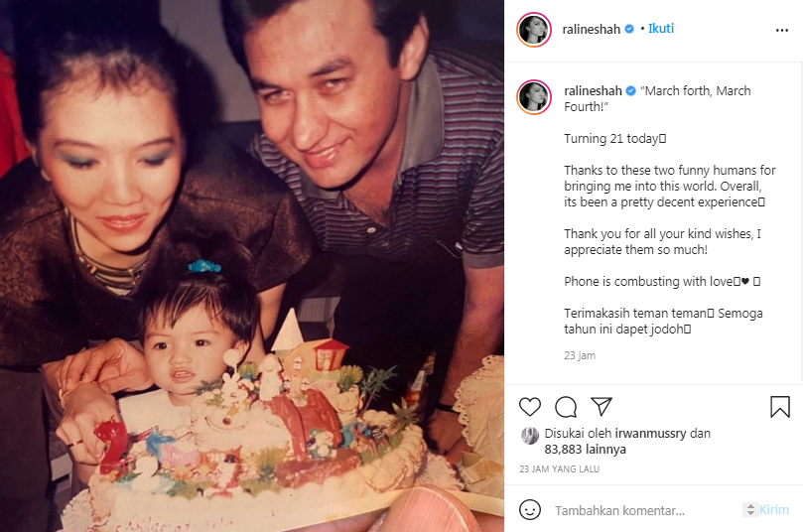Click the verified badge in header
803x532 pixels.
click(x=629, y=29)
